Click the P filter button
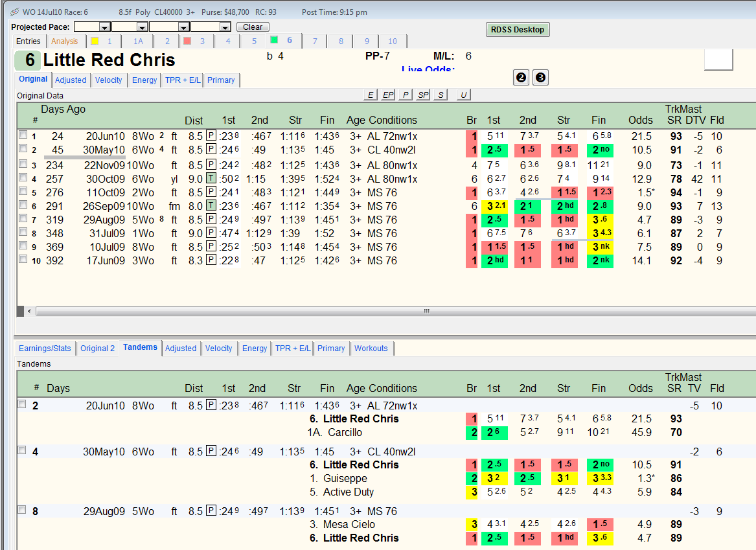756x550 pixels. pyautogui.click(x=406, y=95)
